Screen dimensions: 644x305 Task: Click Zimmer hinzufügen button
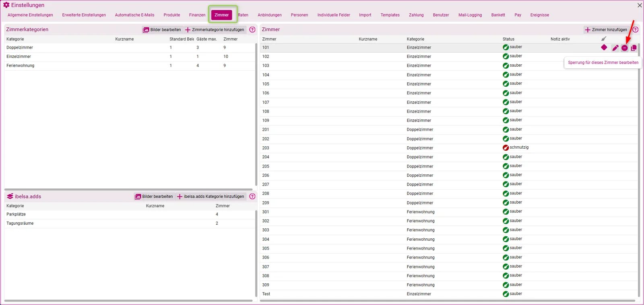coord(606,30)
